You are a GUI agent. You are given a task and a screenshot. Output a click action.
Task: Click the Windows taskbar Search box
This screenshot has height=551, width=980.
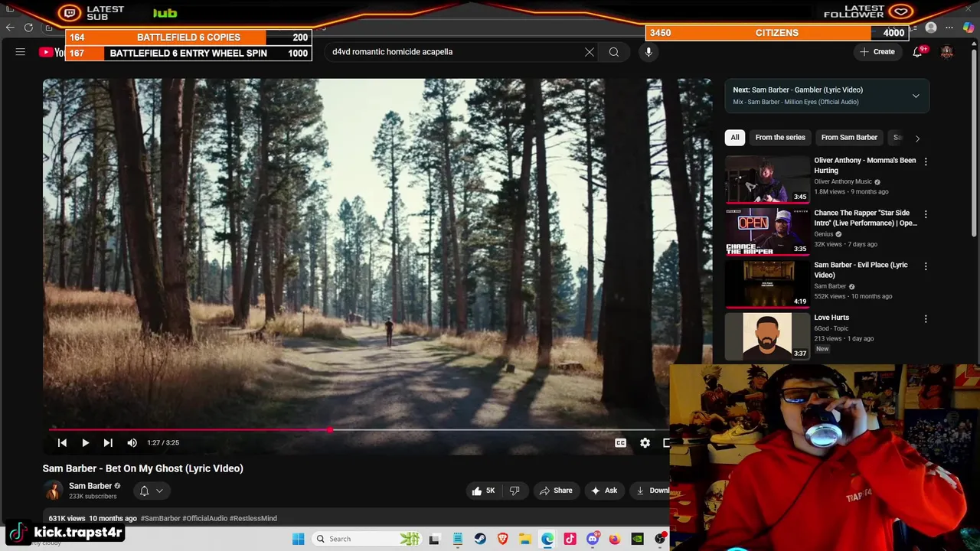click(x=368, y=539)
